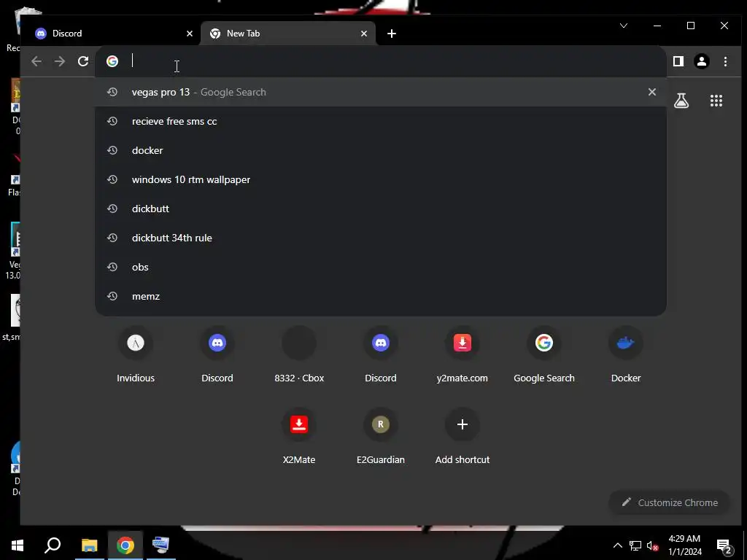The image size is (747, 560).
Task: Open the tab search chevron
Action: tap(624, 26)
